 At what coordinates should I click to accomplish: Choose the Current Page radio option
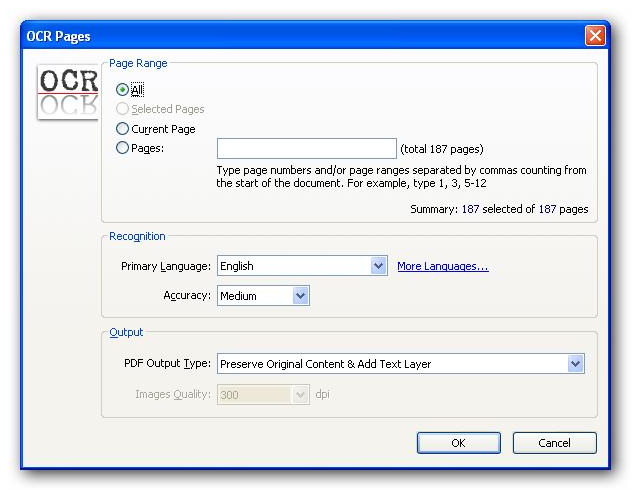[122, 129]
